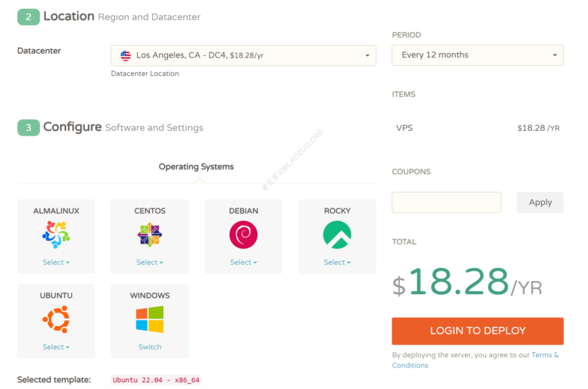Click the Rocky Linux logo
The height and width of the screenshot is (389, 588).
[x=337, y=235]
